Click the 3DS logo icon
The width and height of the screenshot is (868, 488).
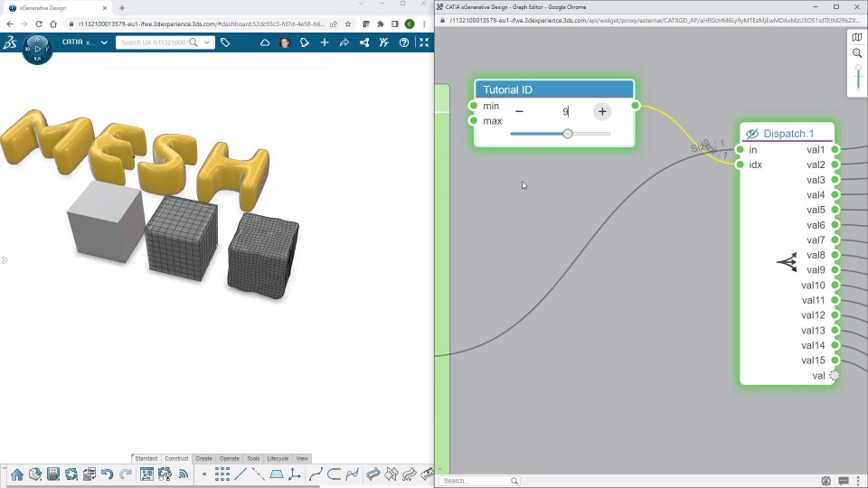(10, 42)
